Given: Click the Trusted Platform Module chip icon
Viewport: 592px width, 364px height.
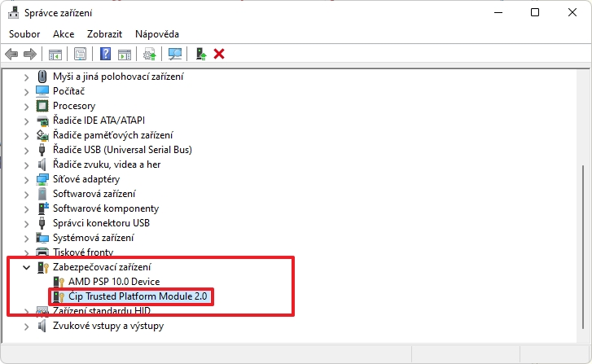Looking at the screenshot, I should [59, 296].
